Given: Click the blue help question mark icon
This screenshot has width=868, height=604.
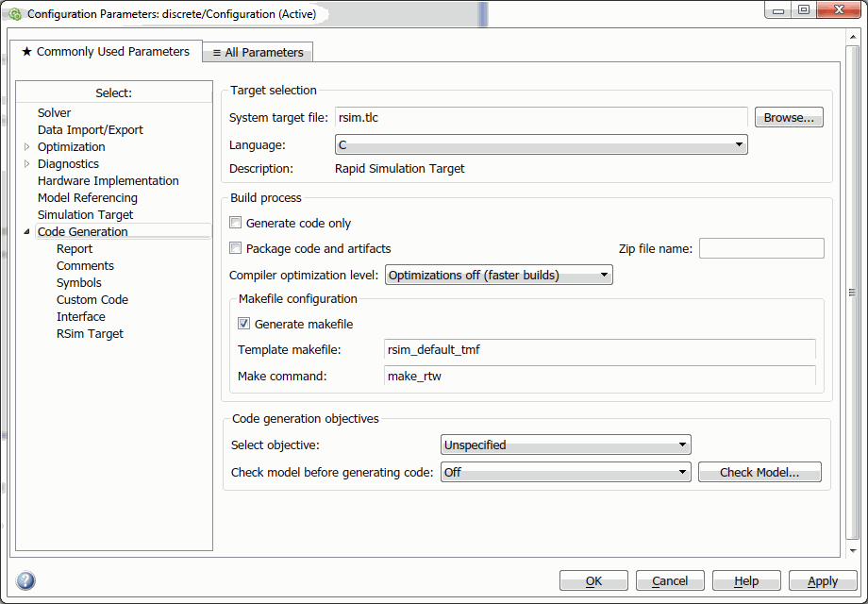Looking at the screenshot, I should [x=25, y=580].
